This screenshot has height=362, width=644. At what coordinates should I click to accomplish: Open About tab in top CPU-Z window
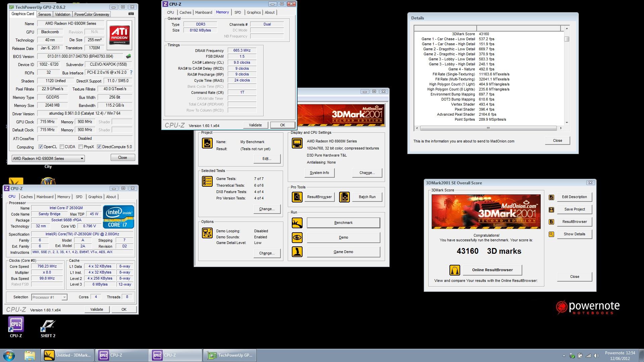pos(270,12)
